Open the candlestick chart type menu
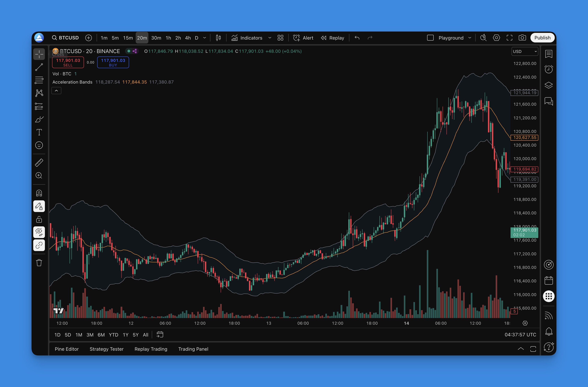The image size is (588, 387). (x=218, y=38)
